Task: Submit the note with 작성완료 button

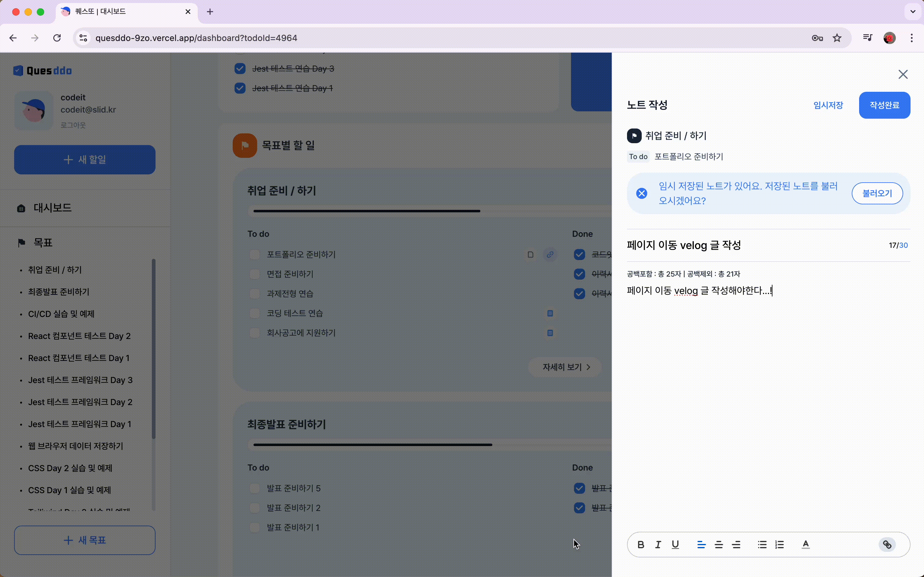Action: click(884, 105)
